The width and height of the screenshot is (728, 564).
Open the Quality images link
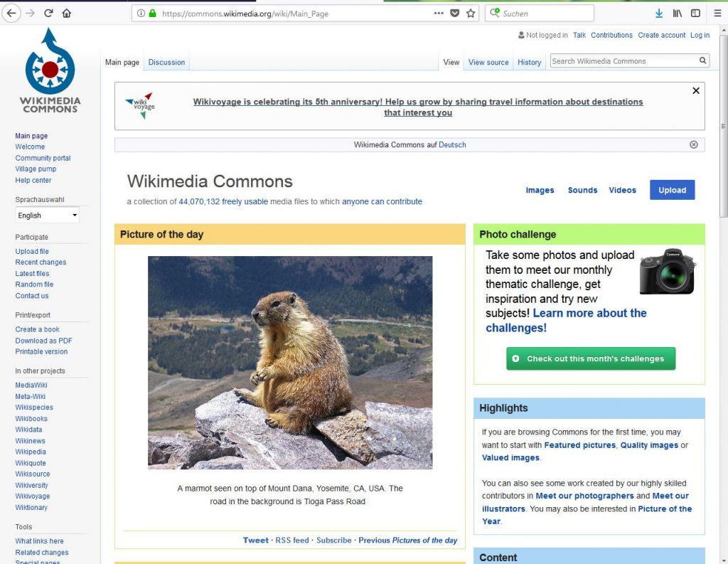pyautogui.click(x=649, y=445)
